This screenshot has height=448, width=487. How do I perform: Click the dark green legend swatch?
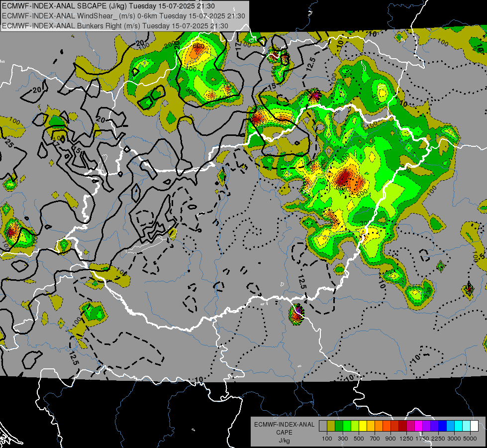tap(339, 426)
